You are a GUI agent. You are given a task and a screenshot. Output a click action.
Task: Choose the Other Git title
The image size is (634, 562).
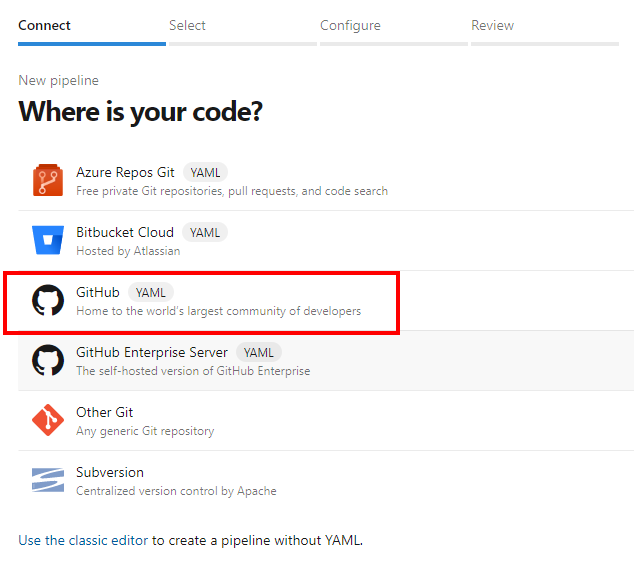104,412
